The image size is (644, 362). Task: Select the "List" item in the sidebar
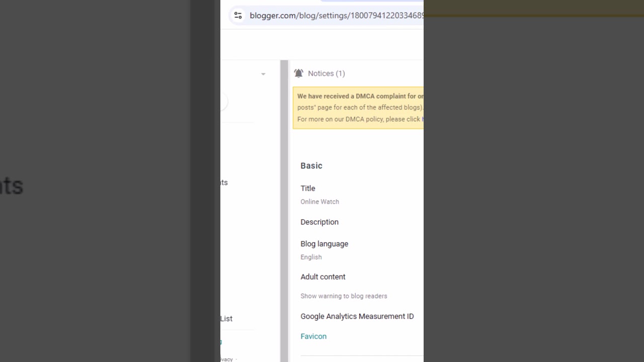click(x=226, y=318)
